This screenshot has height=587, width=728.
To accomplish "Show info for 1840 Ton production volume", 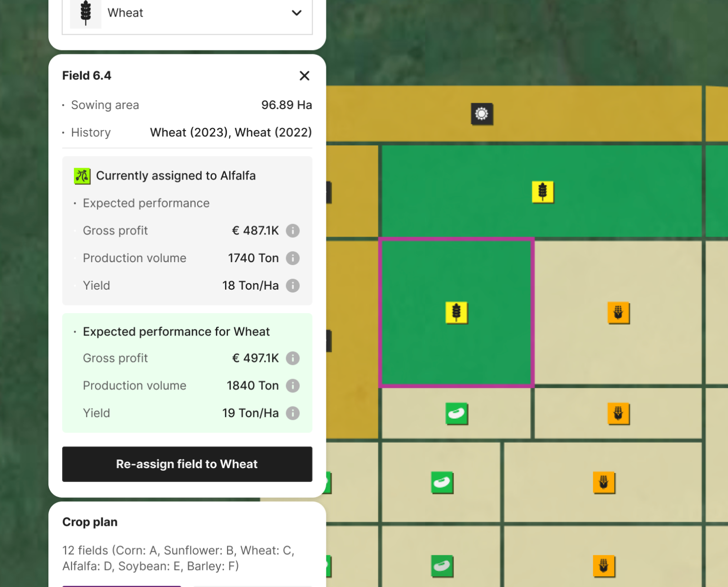I will (x=293, y=386).
